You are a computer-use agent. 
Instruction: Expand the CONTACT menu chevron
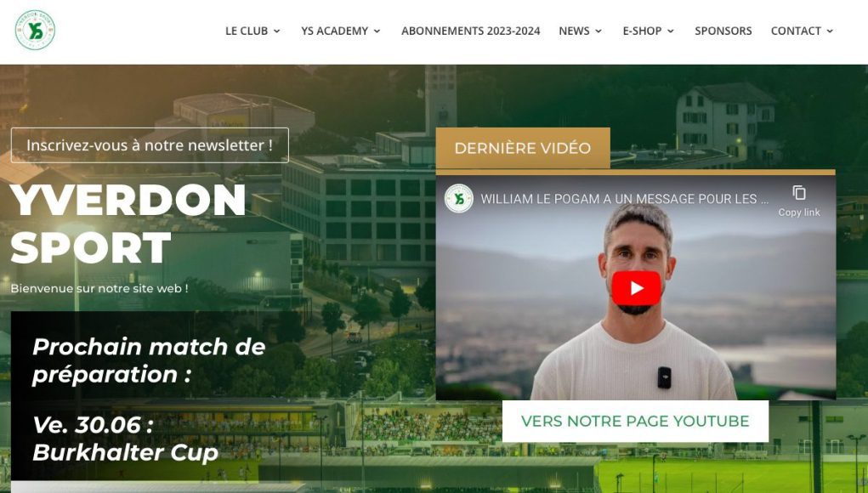(830, 31)
